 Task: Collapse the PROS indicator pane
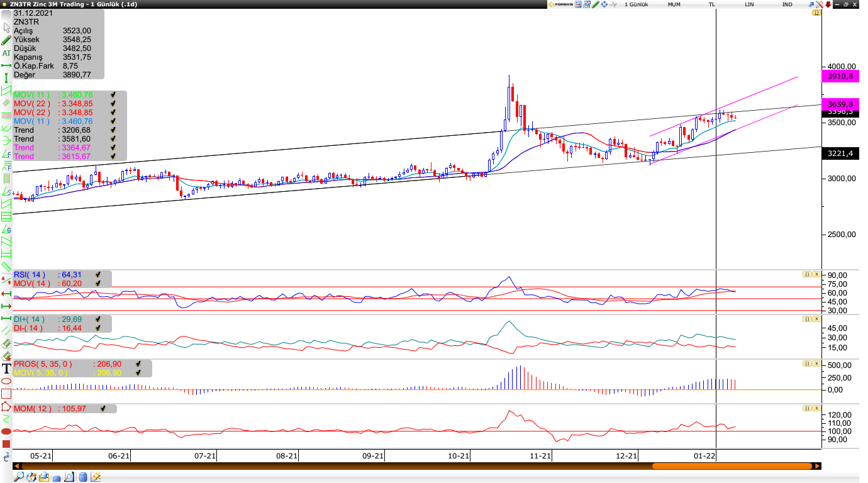(x=806, y=364)
